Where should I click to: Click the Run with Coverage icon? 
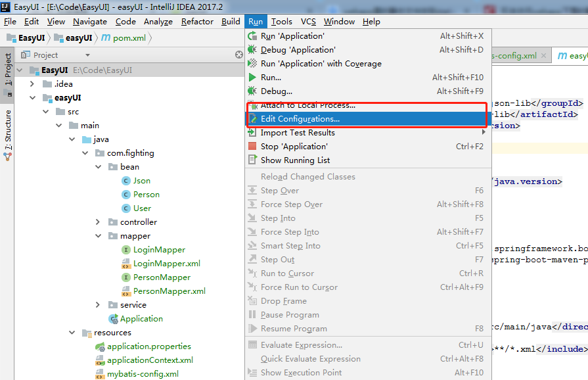tap(252, 63)
